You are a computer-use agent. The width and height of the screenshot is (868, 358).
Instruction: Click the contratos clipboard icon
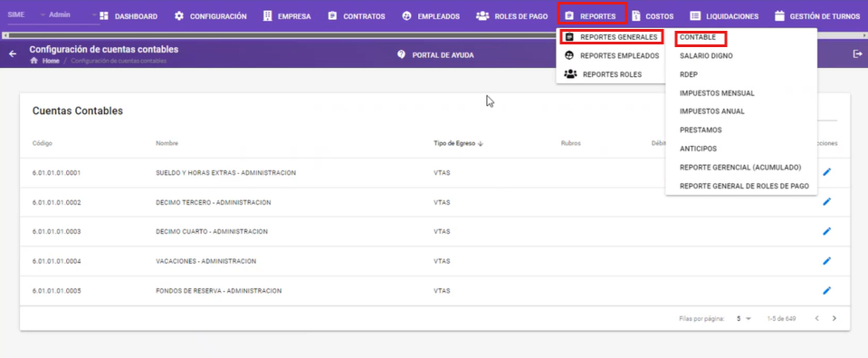click(x=332, y=16)
